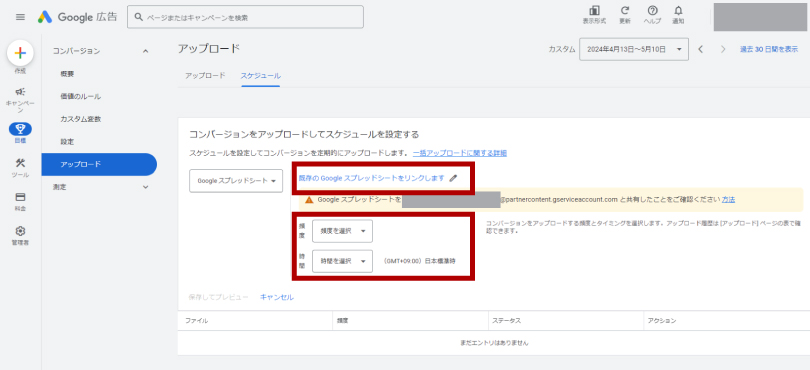Click the アクション column header

(x=662, y=321)
